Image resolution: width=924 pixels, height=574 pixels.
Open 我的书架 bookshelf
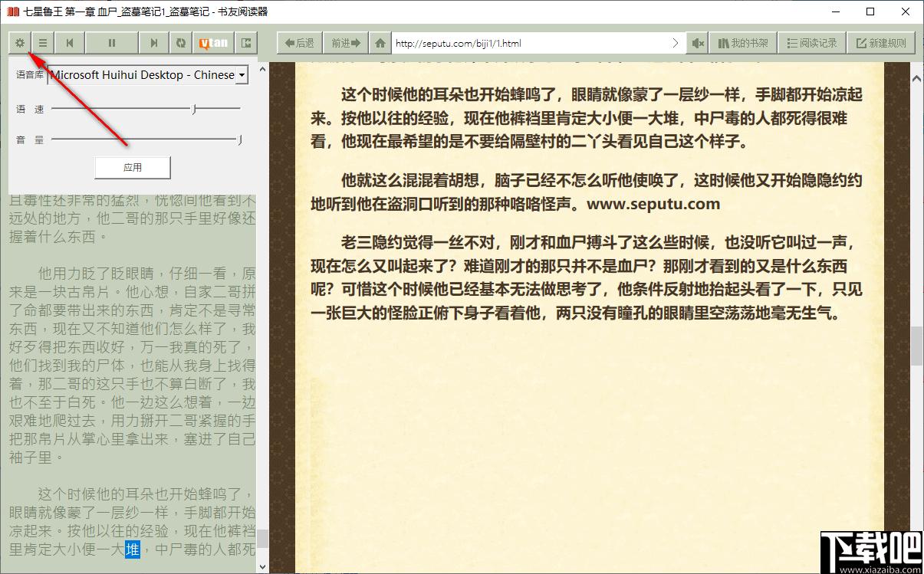(x=742, y=43)
